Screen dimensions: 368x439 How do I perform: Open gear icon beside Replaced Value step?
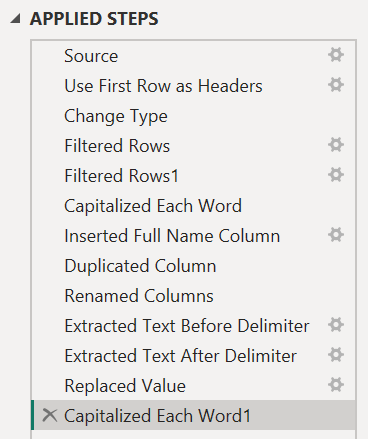pos(336,385)
